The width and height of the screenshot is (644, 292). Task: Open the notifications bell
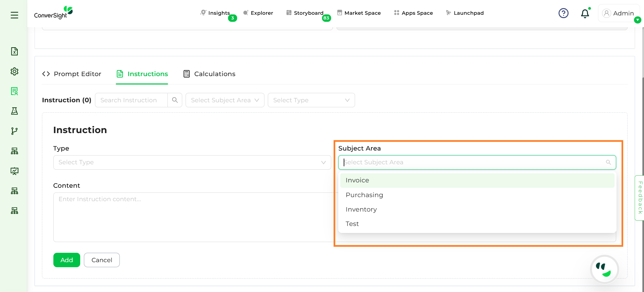[x=585, y=13]
